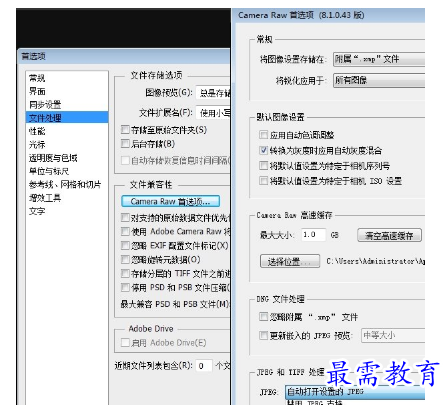The height and width of the screenshot is (405, 448).
Task: Open 文件扩展名(F) dropdown
Action: (x=213, y=113)
